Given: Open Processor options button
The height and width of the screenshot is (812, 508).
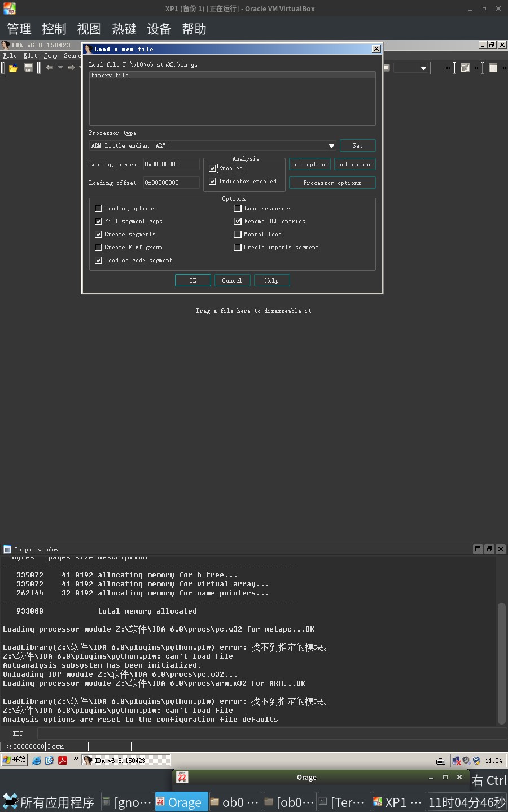Looking at the screenshot, I should coord(332,183).
